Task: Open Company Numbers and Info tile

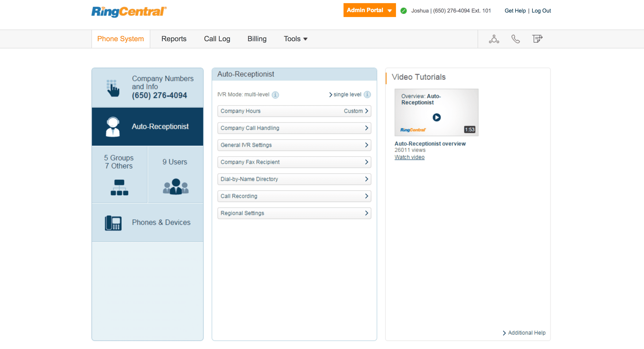Action: tap(148, 87)
